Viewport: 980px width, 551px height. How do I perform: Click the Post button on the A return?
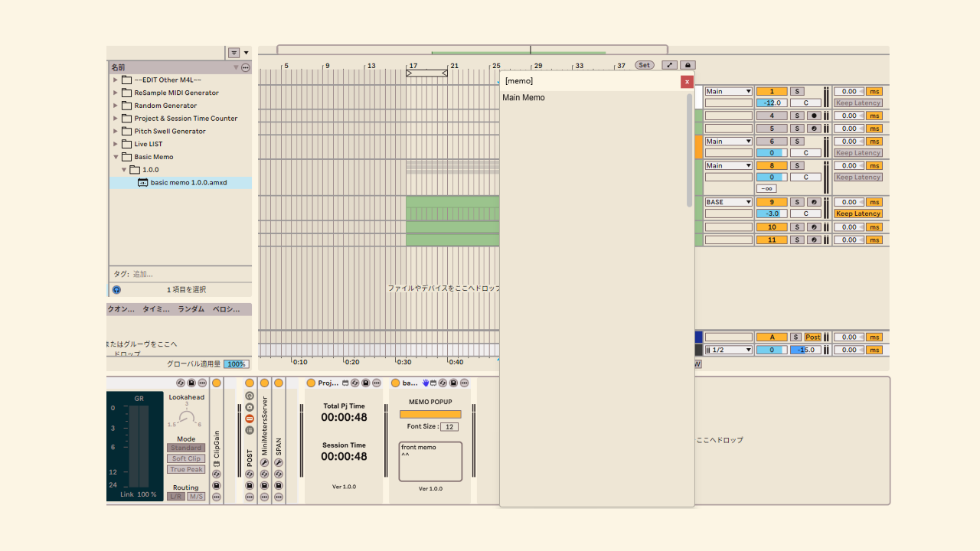coord(813,337)
